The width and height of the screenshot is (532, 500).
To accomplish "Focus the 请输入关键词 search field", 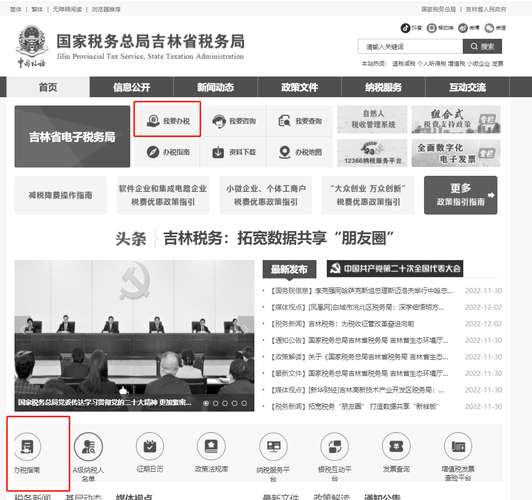I will click(410, 46).
